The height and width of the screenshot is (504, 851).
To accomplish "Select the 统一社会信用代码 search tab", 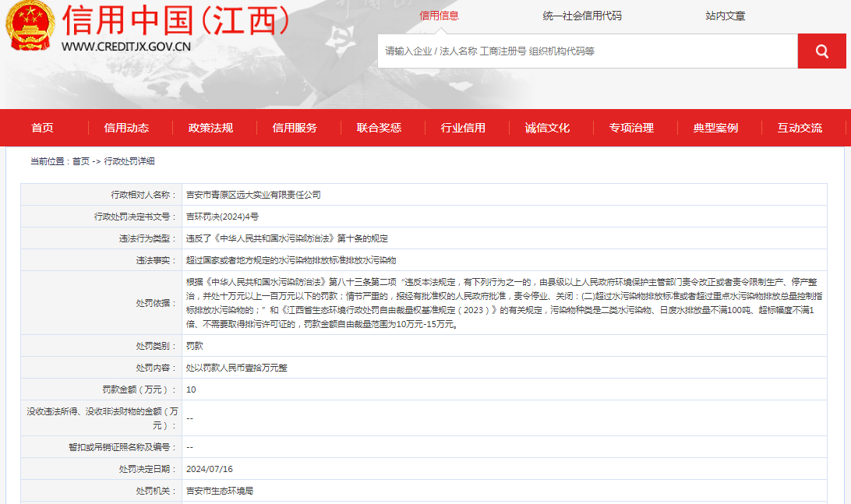I will (582, 16).
